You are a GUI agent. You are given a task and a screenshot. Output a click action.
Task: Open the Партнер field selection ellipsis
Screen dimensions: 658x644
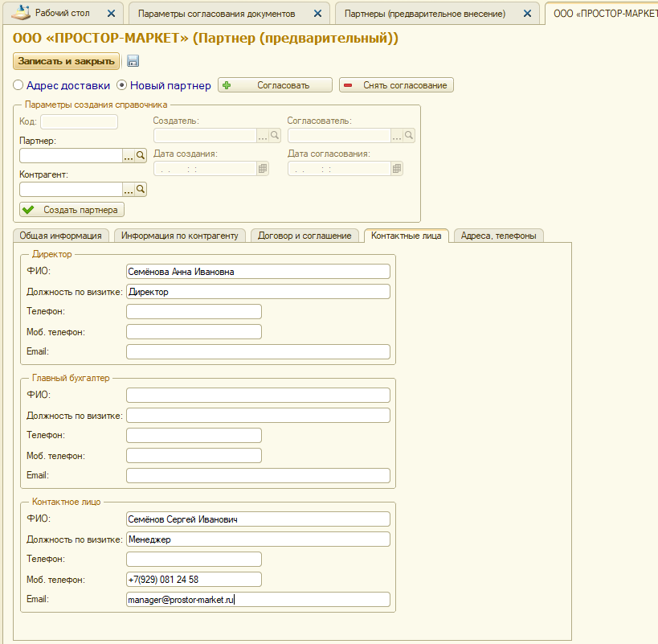[128, 156]
